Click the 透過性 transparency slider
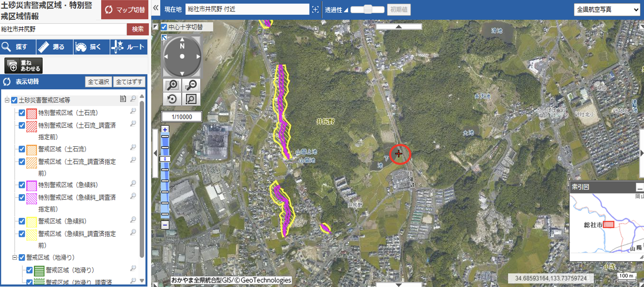The image size is (644, 287). (x=367, y=9)
